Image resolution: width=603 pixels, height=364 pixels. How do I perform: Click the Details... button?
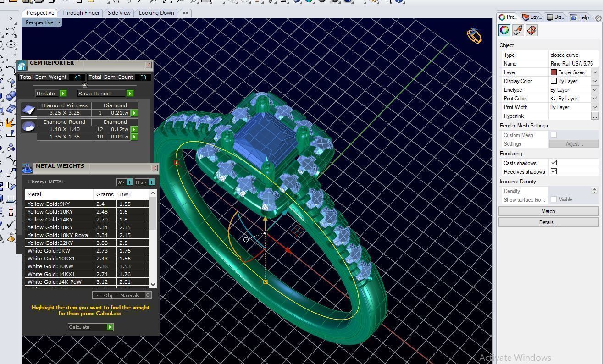point(548,222)
